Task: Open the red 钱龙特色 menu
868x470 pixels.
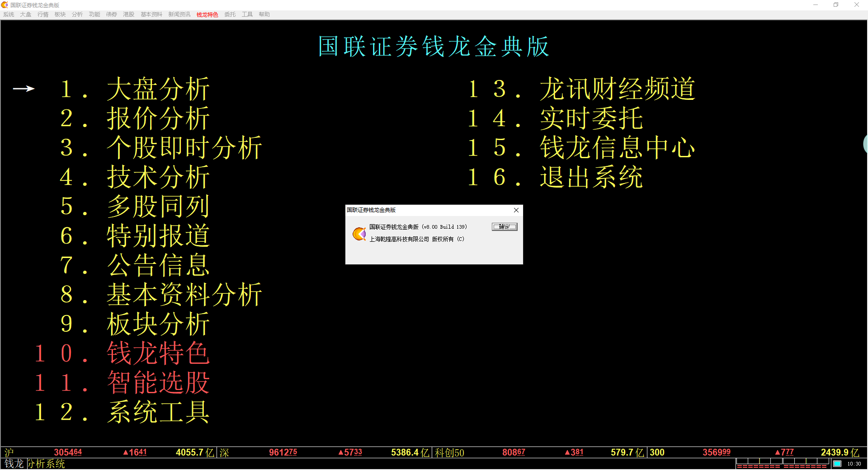Action: click(x=208, y=14)
